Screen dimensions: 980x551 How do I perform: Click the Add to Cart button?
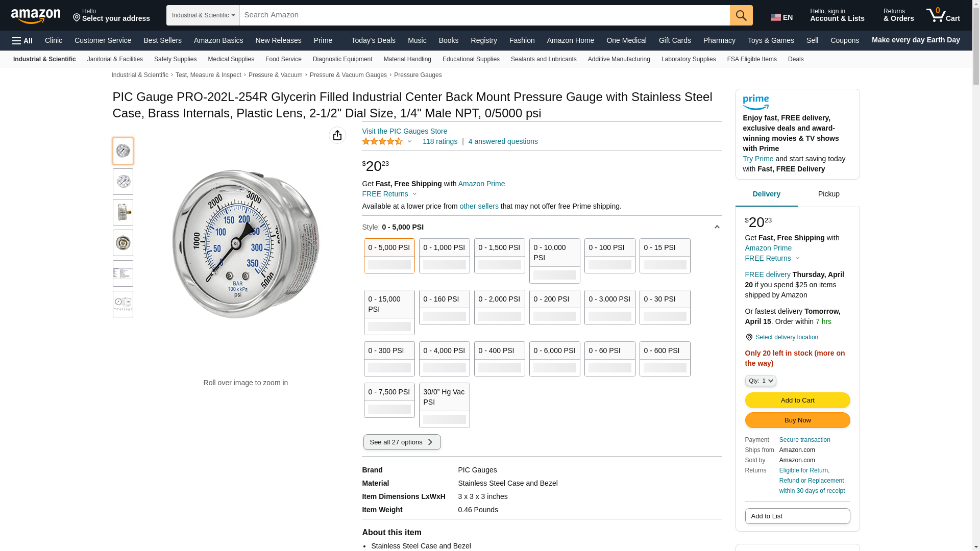pos(797,400)
